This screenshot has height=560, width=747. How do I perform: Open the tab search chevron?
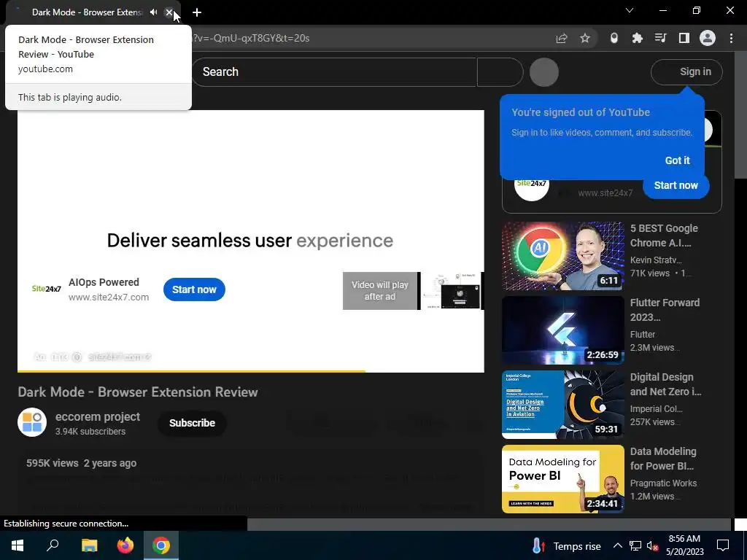click(x=630, y=10)
